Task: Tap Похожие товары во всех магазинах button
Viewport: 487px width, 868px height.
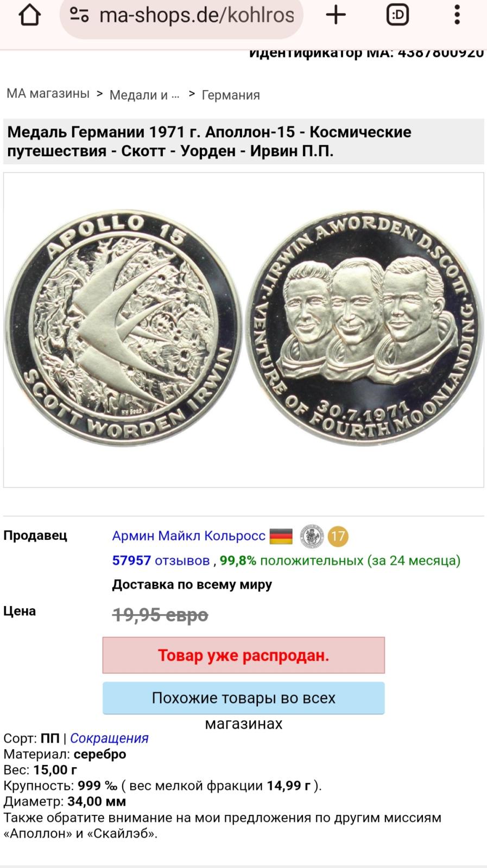Action: (244, 698)
